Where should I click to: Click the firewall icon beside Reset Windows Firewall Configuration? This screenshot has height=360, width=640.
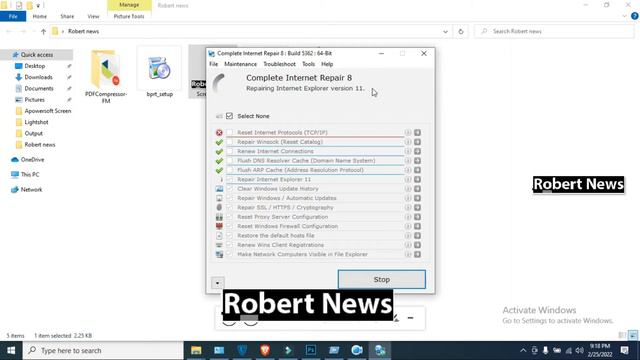point(219,226)
